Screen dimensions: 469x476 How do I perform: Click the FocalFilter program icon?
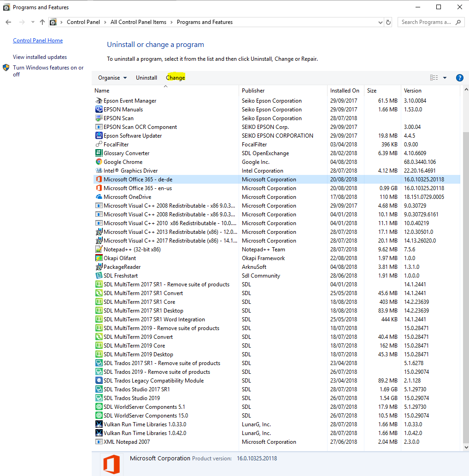(99, 144)
